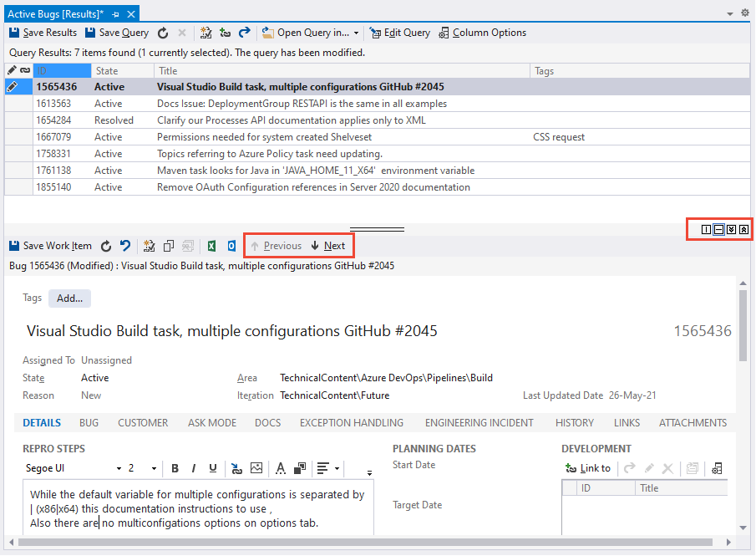This screenshot has width=756, height=556.
Task: Click the pane toggle with up chevrons
Action: (x=744, y=230)
